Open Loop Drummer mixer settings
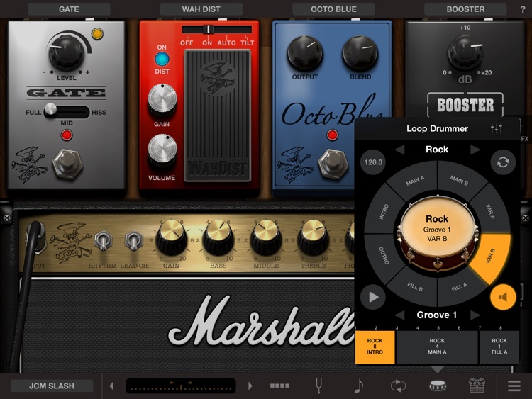 point(497,128)
